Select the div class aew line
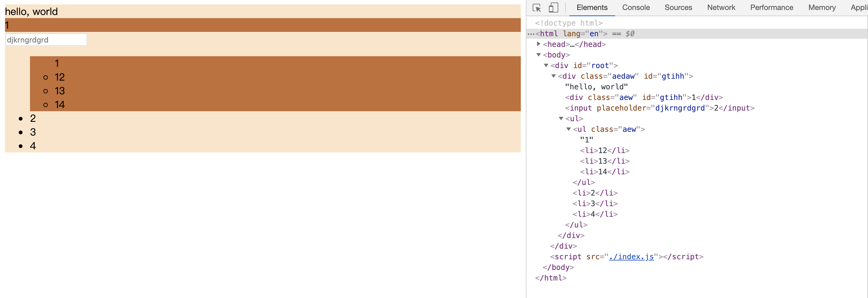This screenshot has width=868, height=298. click(644, 97)
